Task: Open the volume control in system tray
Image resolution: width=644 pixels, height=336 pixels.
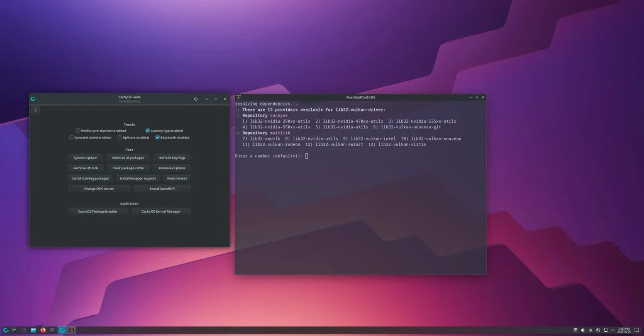Action: [x=583, y=330]
